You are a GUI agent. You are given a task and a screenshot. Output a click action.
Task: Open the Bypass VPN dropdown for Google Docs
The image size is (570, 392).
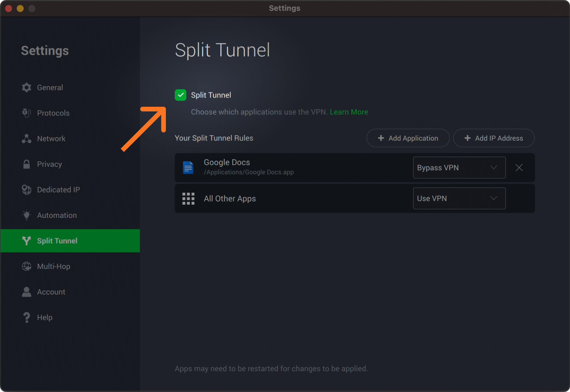(459, 168)
